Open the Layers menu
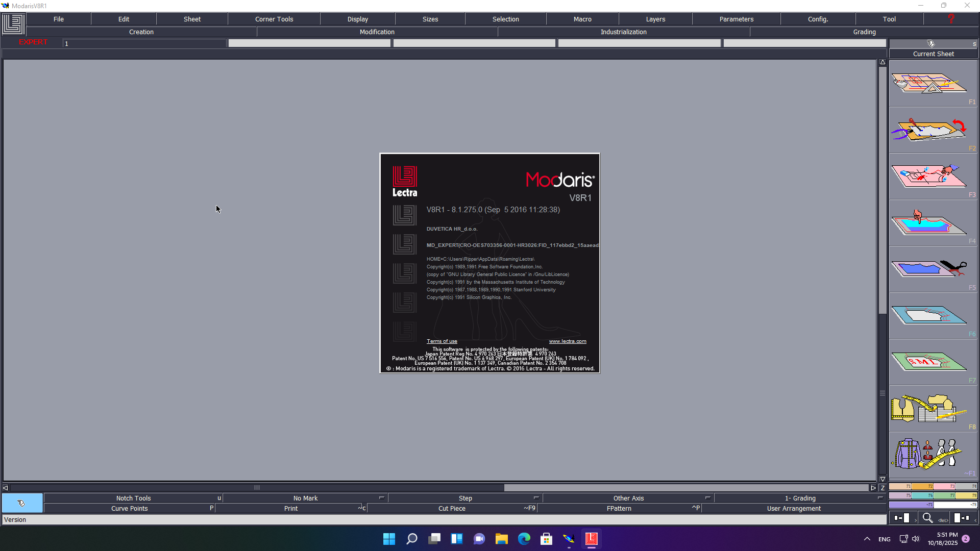980x551 pixels. pos(655,19)
